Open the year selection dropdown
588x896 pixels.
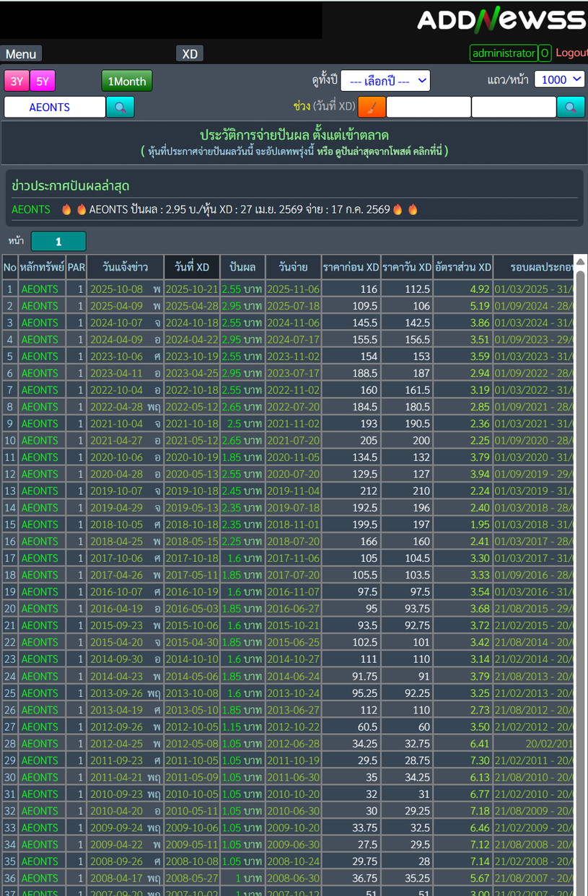pos(385,81)
